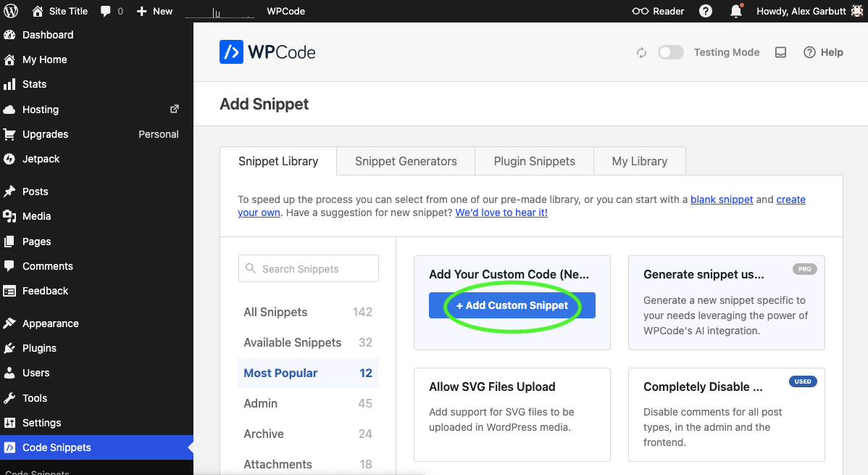Open Jetpack in sidebar
The width and height of the screenshot is (868, 475).
coord(96,159)
